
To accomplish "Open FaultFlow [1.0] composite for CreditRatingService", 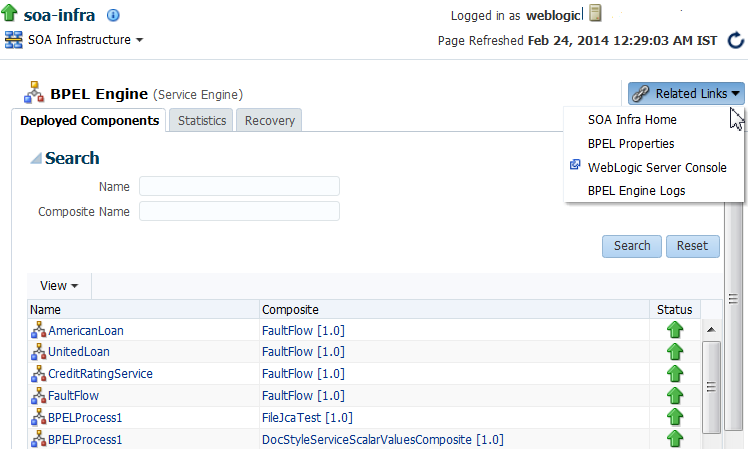I will (x=303, y=374).
